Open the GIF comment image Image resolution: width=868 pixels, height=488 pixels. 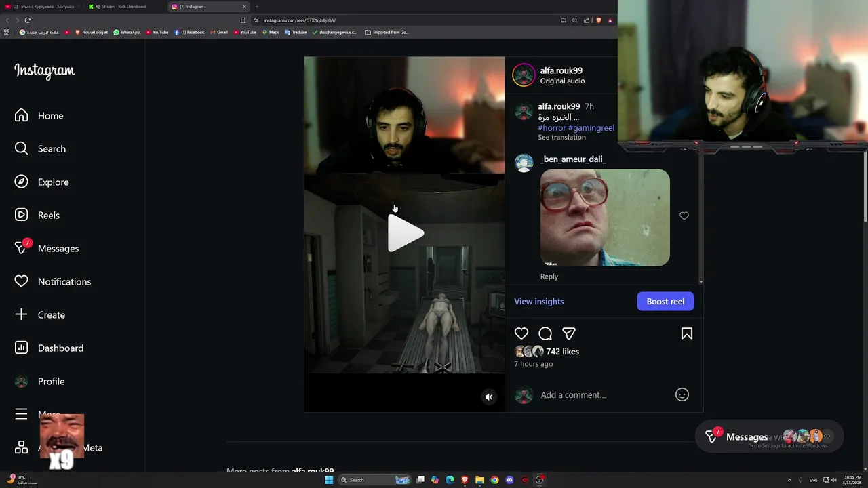[605, 218]
